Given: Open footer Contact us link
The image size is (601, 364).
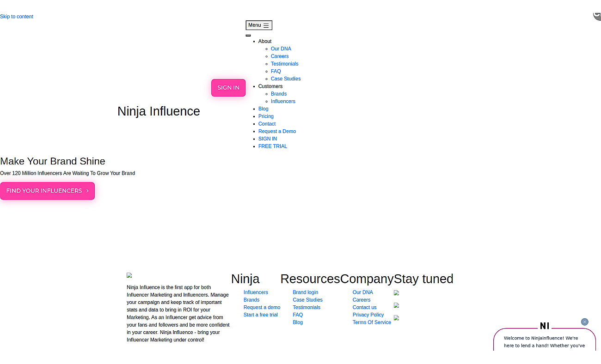Looking at the screenshot, I should 365,307.
